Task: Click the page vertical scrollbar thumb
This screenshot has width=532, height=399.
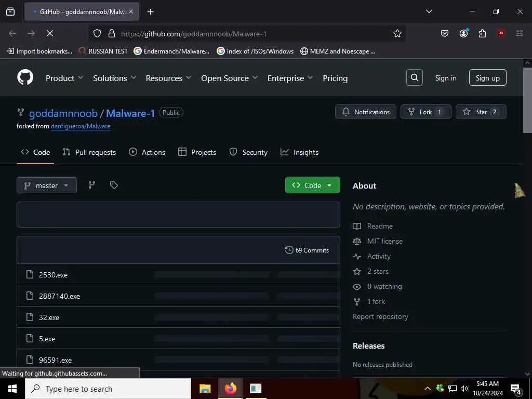Action: (527, 100)
